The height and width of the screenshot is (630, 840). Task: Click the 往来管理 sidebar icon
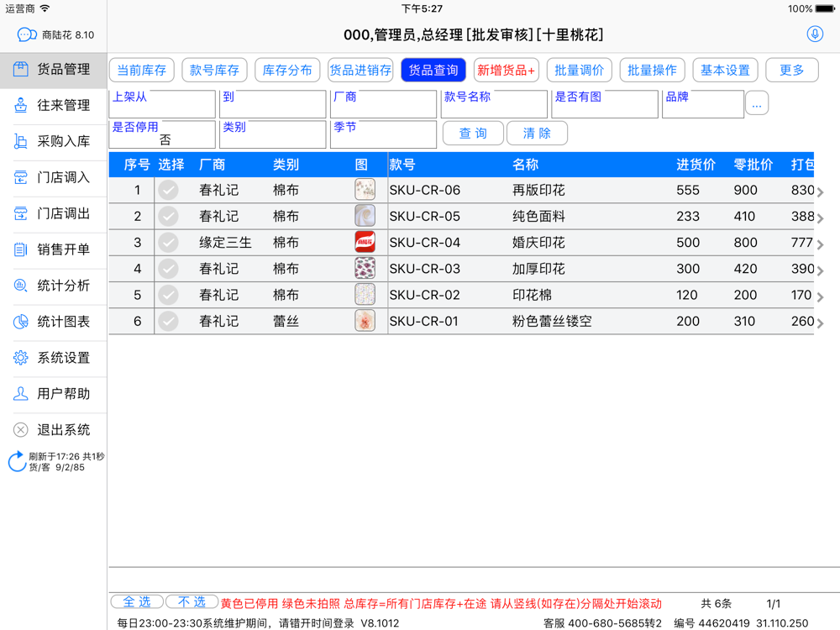pyautogui.click(x=20, y=105)
